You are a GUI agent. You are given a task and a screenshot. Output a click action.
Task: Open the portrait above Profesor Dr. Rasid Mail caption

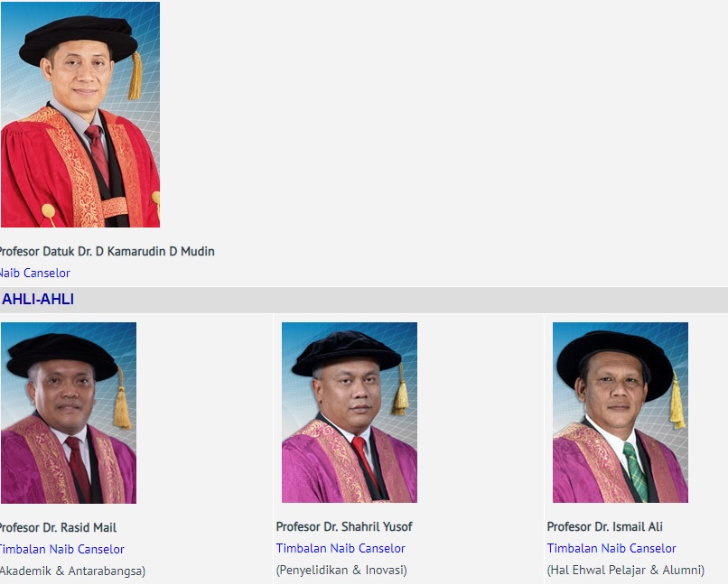click(x=68, y=413)
